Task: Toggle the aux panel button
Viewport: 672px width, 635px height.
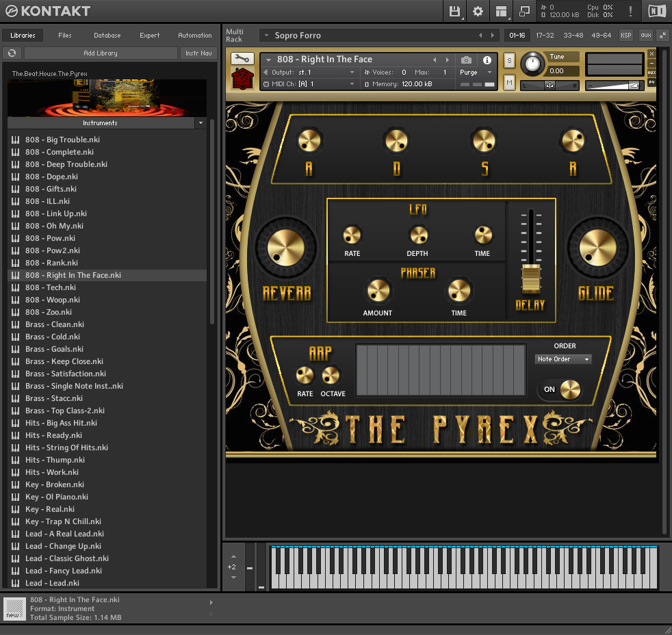Action: 645,36
